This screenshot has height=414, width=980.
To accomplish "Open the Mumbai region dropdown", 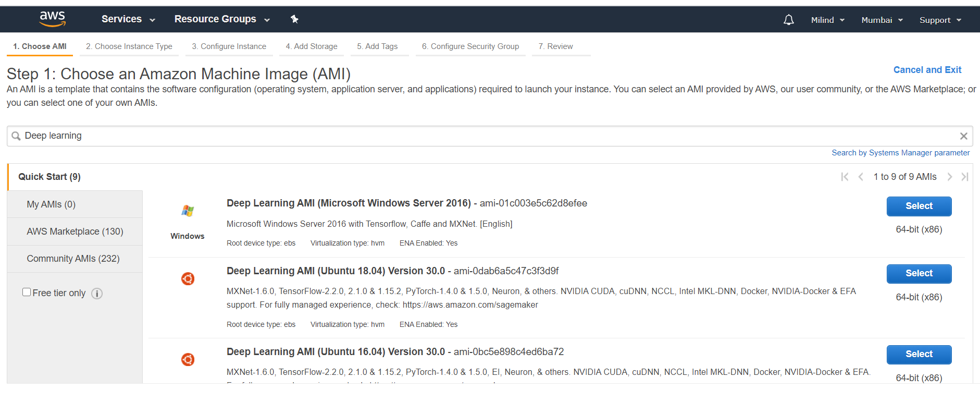I will [x=882, y=20].
